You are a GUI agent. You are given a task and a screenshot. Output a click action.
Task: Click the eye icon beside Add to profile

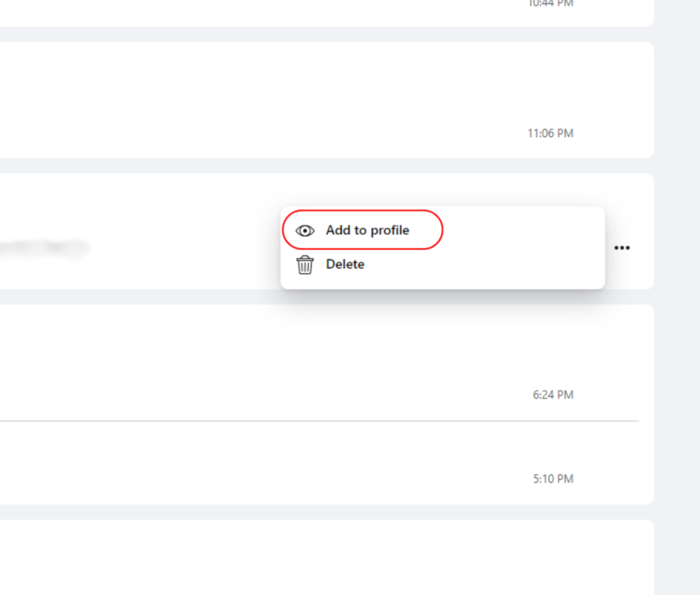pyautogui.click(x=305, y=231)
